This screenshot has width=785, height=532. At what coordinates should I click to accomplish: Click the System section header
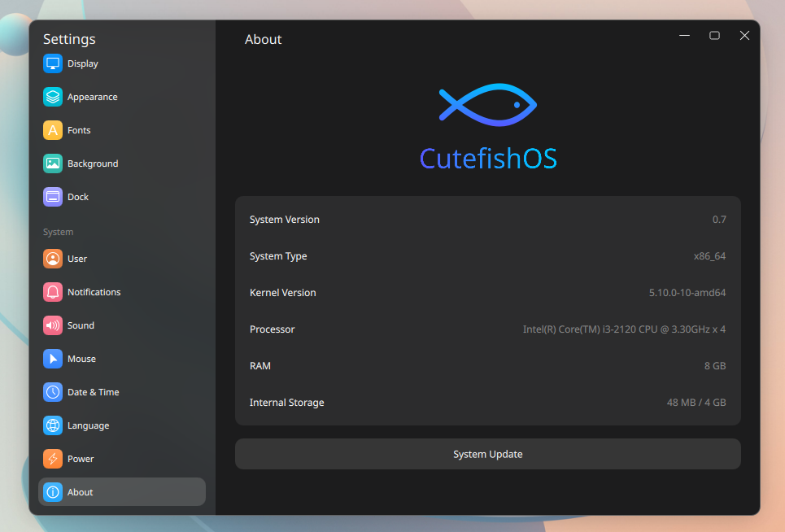[58, 232]
